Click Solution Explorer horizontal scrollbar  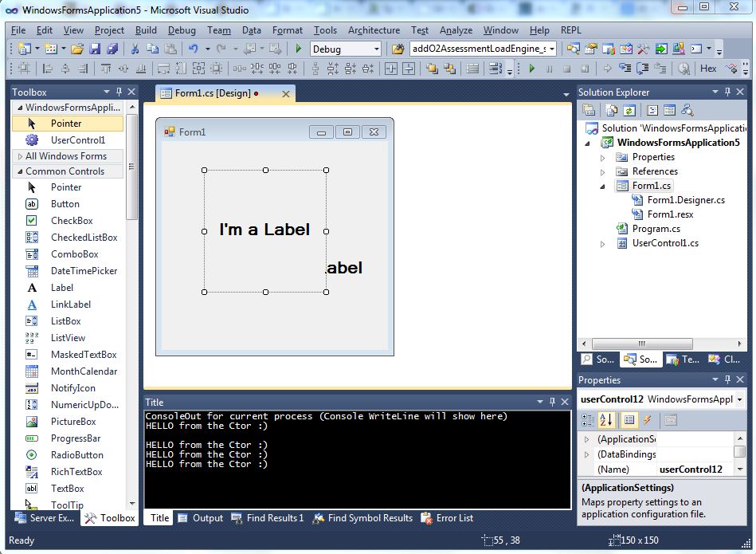642,344
